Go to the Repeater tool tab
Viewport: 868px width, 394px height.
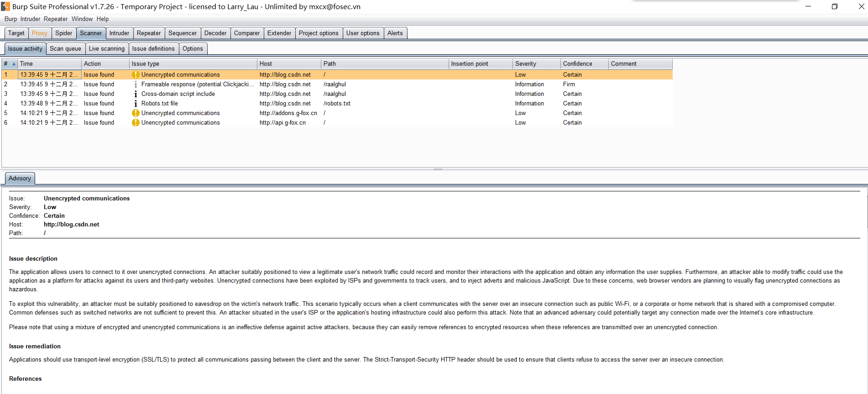pos(149,33)
